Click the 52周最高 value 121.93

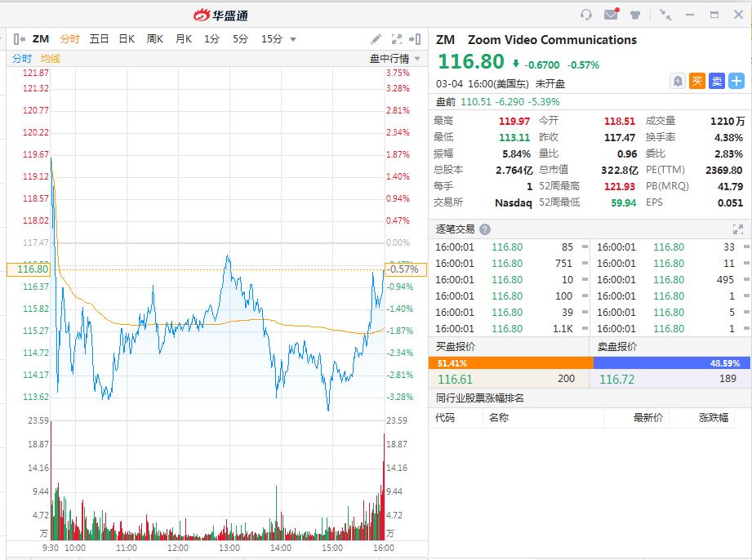coord(620,186)
